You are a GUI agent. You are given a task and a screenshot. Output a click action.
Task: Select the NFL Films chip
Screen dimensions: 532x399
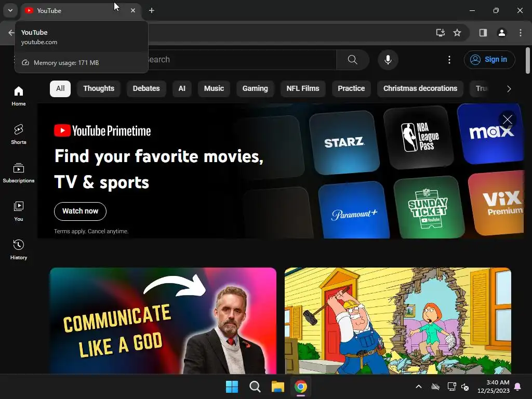tap(303, 88)
